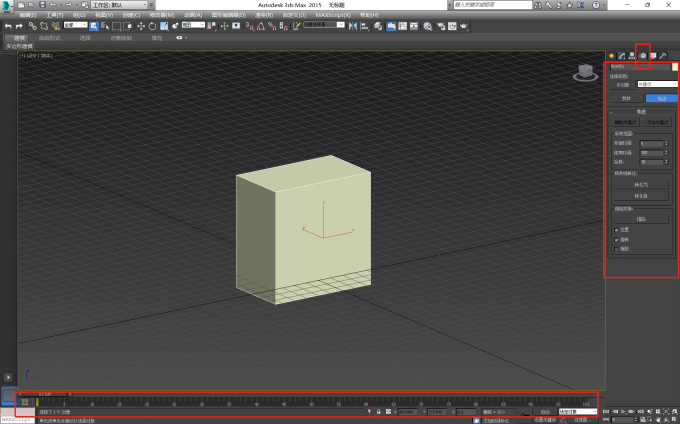Click the Maximize Viewport toggle
Viewport: 680px width, 424px height.
point(675,420)
